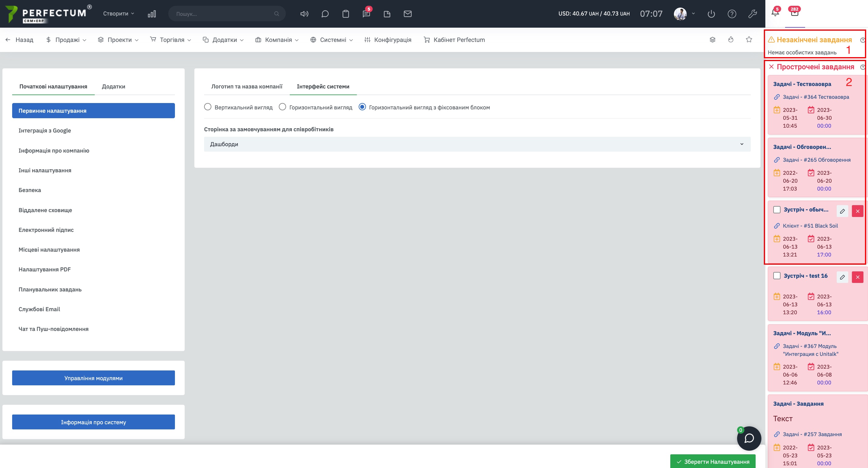
Task: Select Вертикальний вигляд radio button
Action: (x=207, y=107)
